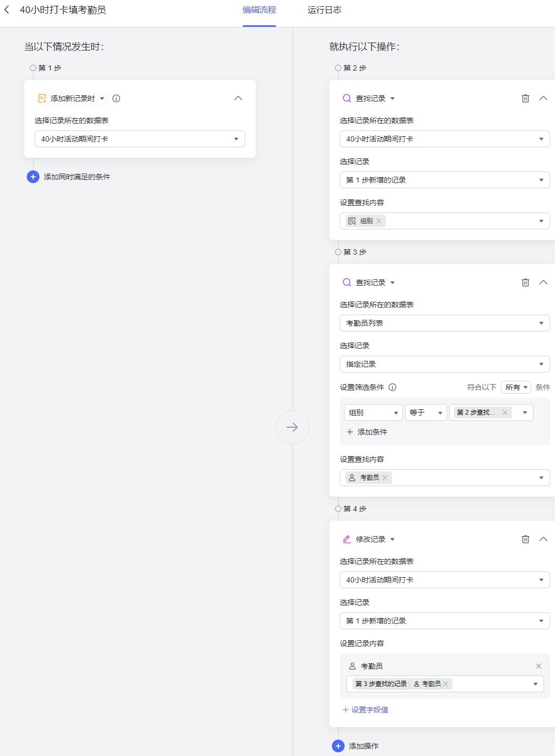The height and width of the screenshot is (756, 555).
Task: Switch to the 运行日志 tab
Action: tap(324, 10)
